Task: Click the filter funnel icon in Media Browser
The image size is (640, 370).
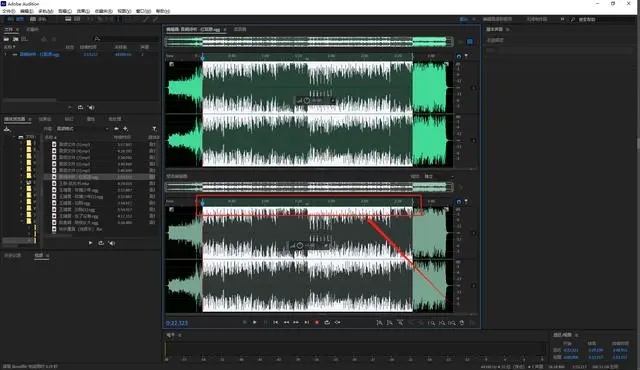Action: pyautogui.click(x=154, y=129)
